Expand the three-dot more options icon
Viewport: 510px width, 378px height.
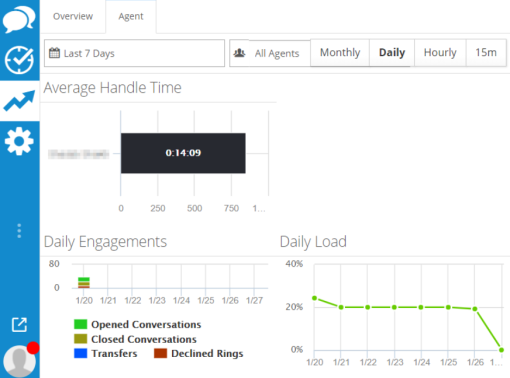[19, 231]
